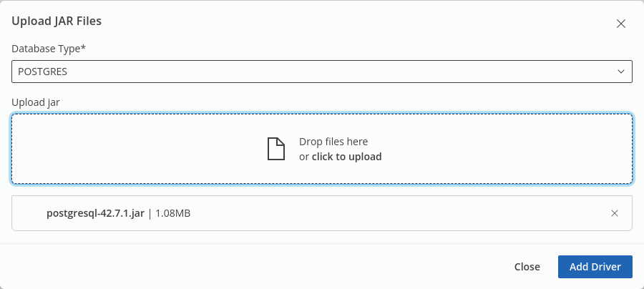
Task: Close the Upload JAR Files dialog
Action: point(621,24)
